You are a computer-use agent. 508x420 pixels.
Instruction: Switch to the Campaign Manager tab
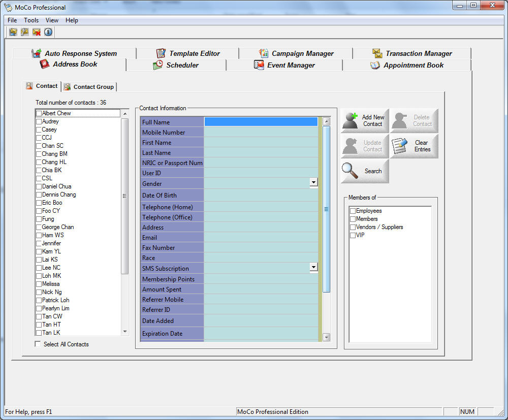296,53
